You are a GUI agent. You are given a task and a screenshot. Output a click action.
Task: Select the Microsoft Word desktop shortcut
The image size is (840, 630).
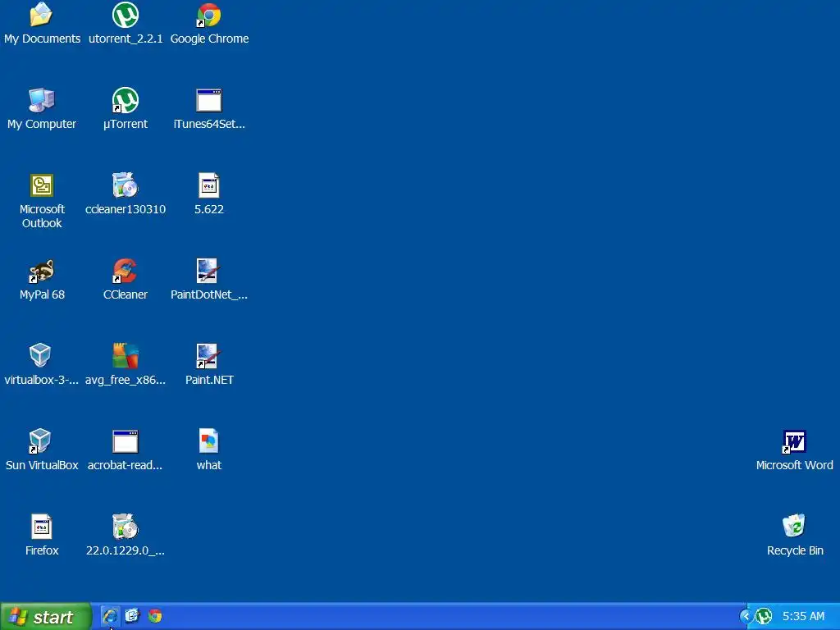tap(794, 442)
